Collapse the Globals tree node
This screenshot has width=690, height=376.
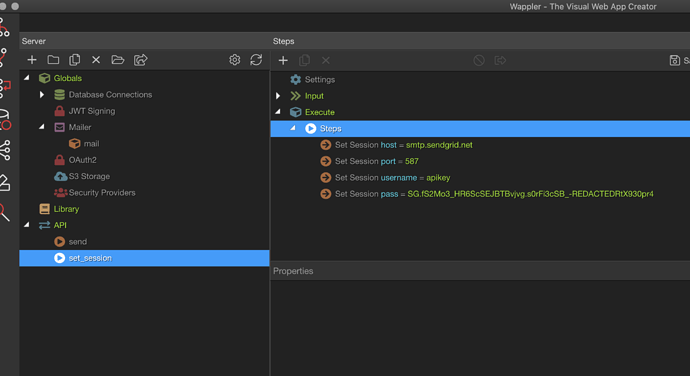pos(27,77)
